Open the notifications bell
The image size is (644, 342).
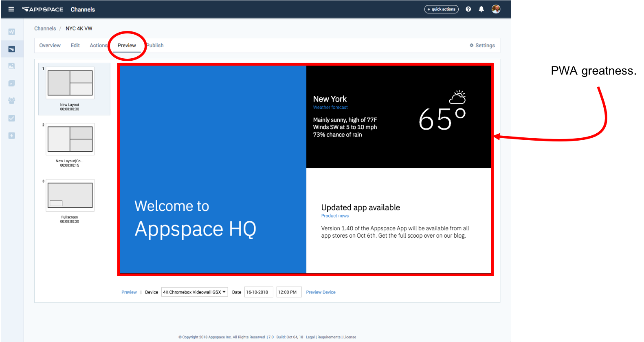pyautogui.click(x=481, y=9)
